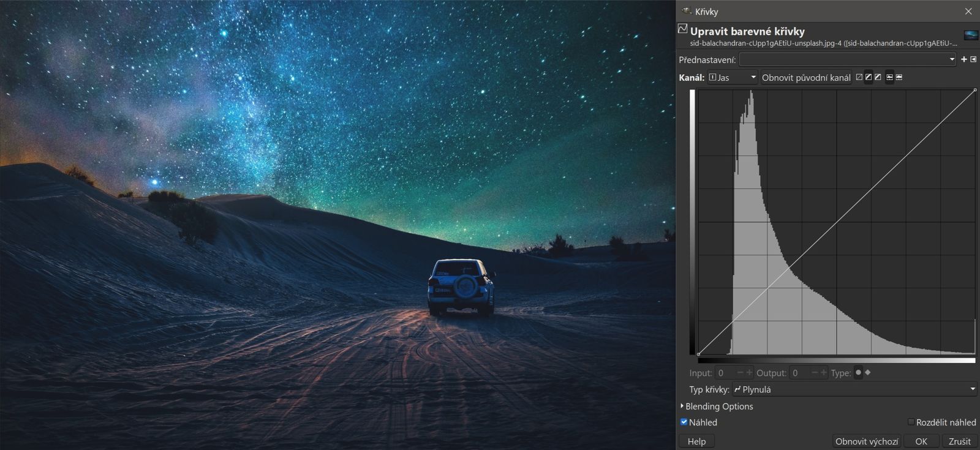The height and width of the screenshot is (450, 980).
Task: Save current settings with the plus icon
Action: click(x=963, y=59)
